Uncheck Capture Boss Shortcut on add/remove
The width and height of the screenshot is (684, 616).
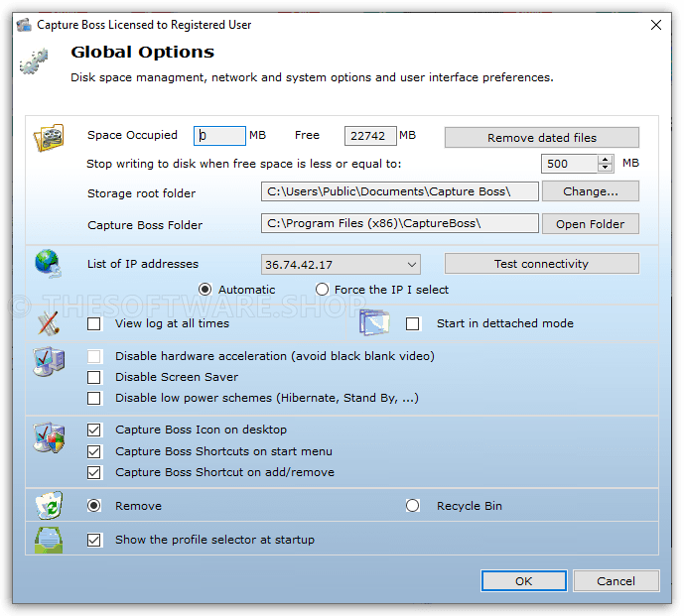[x=93, y=472]
